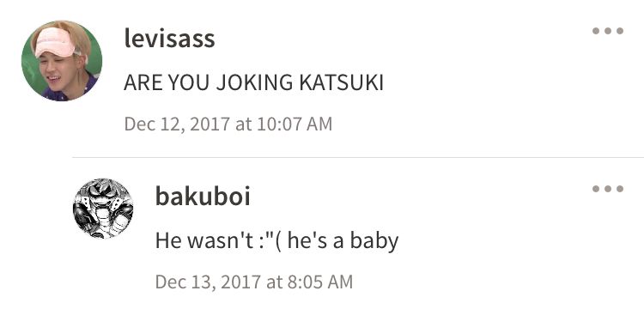
Task: Click the black-and-white circular avatar
Action: (103, 209)
